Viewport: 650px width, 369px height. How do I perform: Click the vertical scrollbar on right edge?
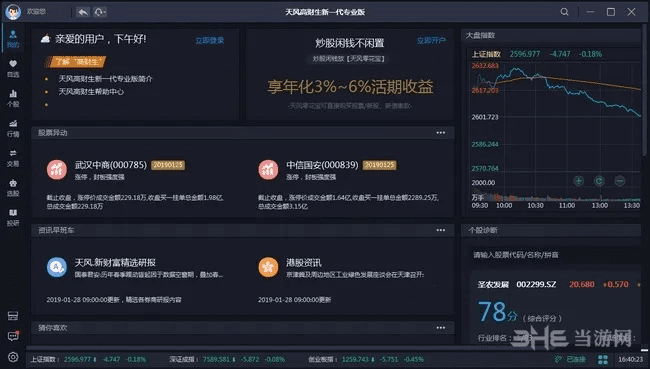coord(645,89)
